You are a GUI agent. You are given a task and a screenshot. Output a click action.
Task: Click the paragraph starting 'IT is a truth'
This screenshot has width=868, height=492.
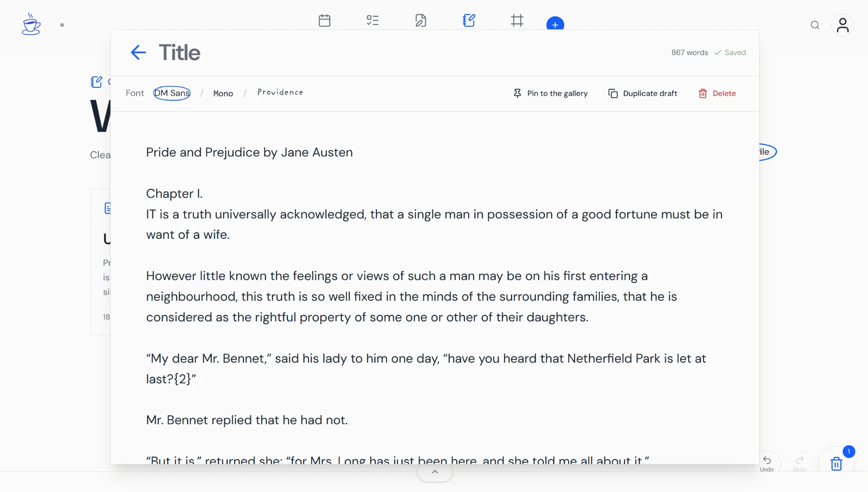point(434,224)
